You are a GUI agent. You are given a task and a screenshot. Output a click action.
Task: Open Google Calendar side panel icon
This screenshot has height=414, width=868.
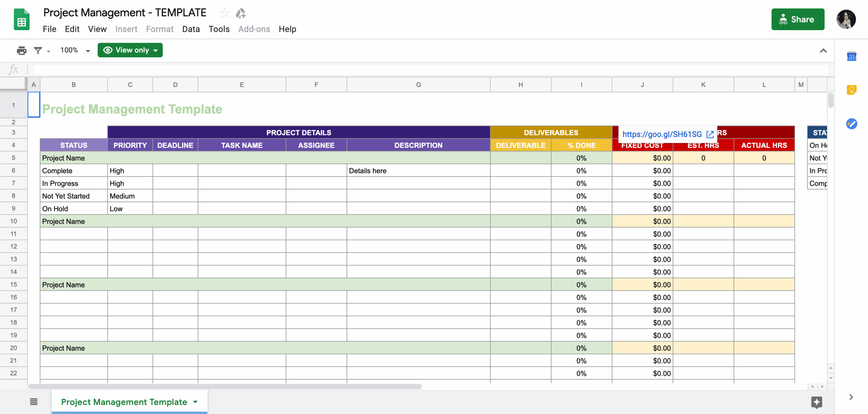tap(851, 56)
